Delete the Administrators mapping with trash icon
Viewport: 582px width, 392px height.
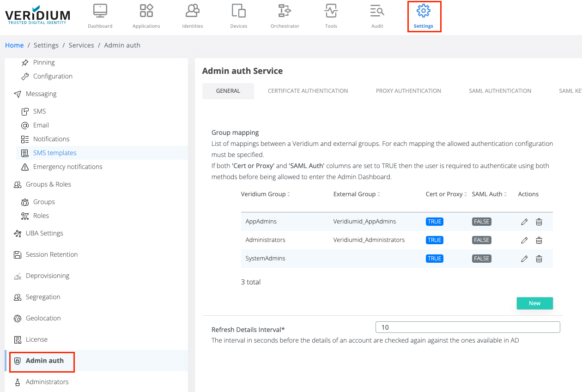(539, 240)
